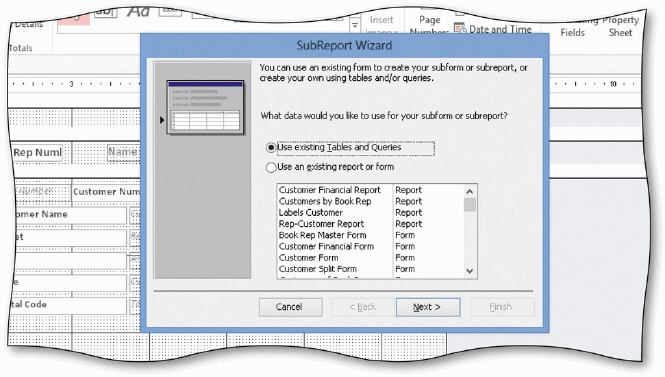
Task: Click the Postal Code field control
Action: click(69, 304)
